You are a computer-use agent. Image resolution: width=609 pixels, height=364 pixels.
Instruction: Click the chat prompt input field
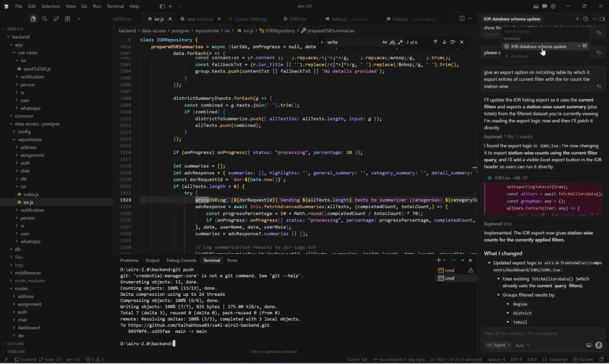(x=543, y=334)
